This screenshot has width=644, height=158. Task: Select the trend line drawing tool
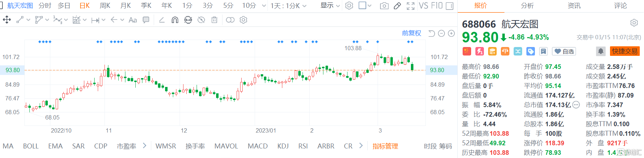(20, 20)
